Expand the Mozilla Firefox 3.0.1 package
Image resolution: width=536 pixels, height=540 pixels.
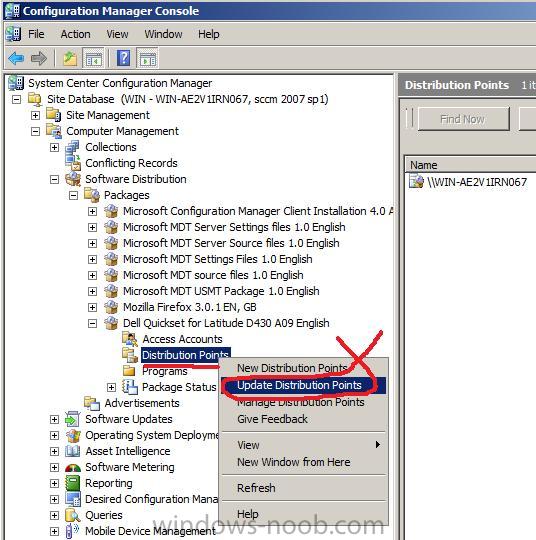pos(92,307)
